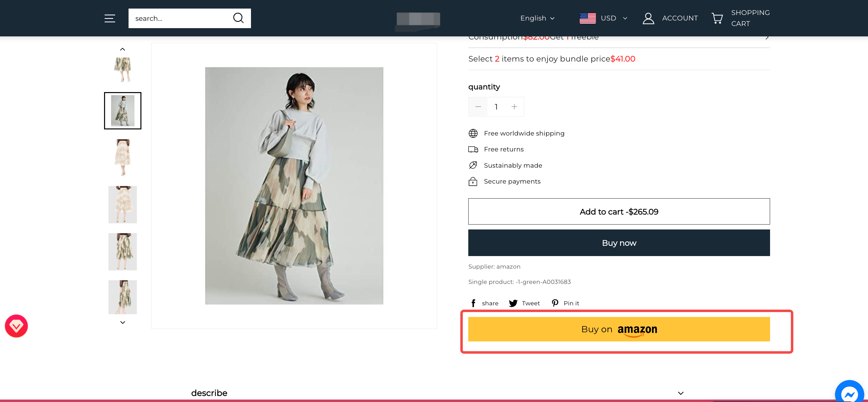This screenshot has height=402, width=868.
Task: Click the Buy now button
Action: 619,243
